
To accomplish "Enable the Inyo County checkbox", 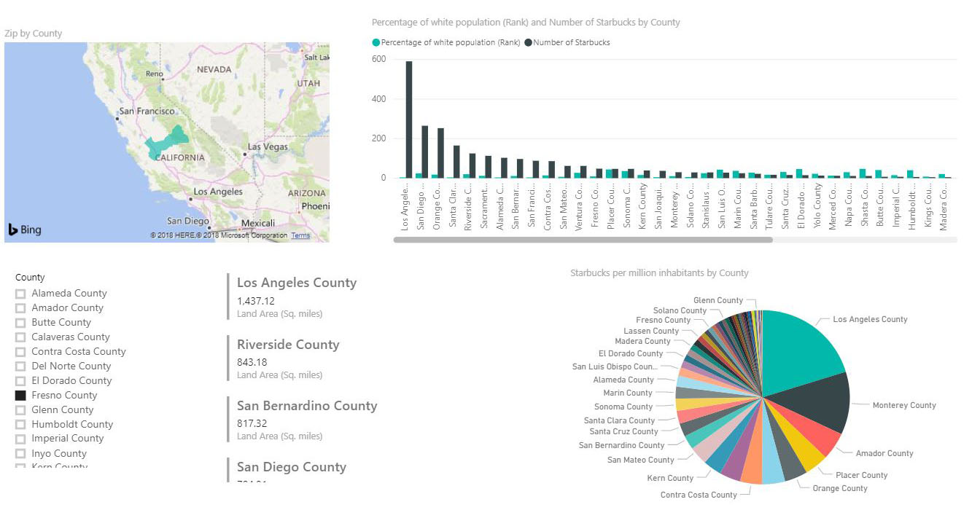I will 20,454.
